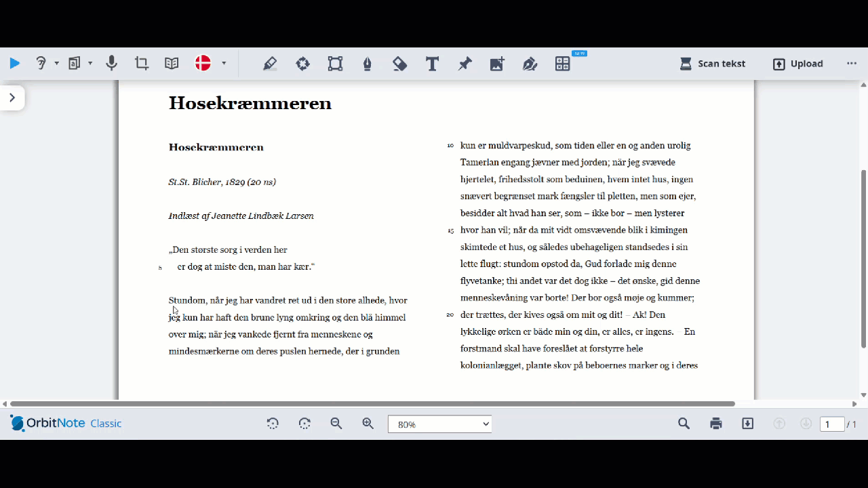The image size is (868, 488).
Task: Click the signature pen icon
Action: 530,64
